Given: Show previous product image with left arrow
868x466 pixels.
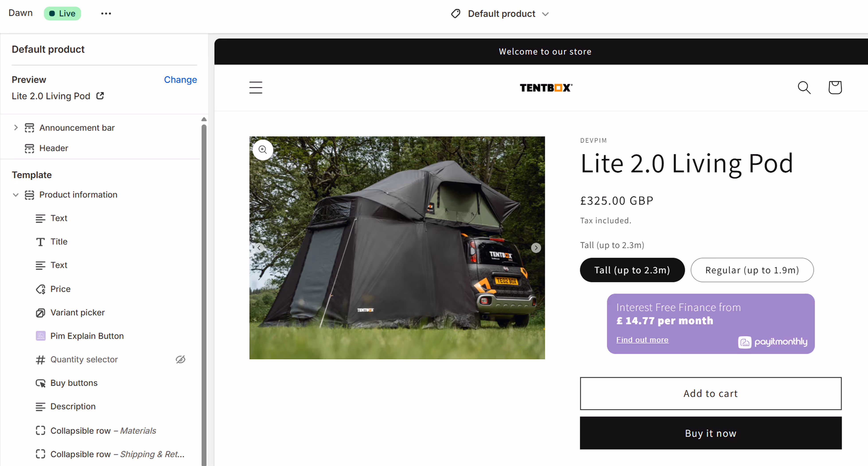Looking at the screenshot, I should (x=259, y=248).
